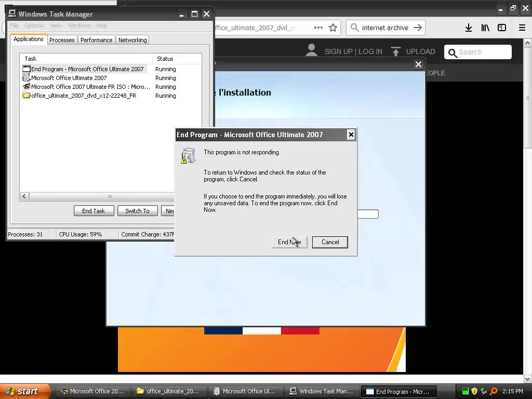The height and width of the screenshot is (399, 532).
Task: Switch to 'office_ultimate_20...' folder taskbar button
Action: click(168, 392)
